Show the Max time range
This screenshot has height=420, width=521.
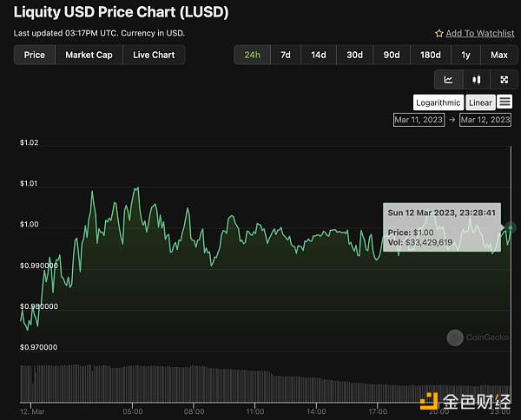pyautogui.click(x=499, y=55)
